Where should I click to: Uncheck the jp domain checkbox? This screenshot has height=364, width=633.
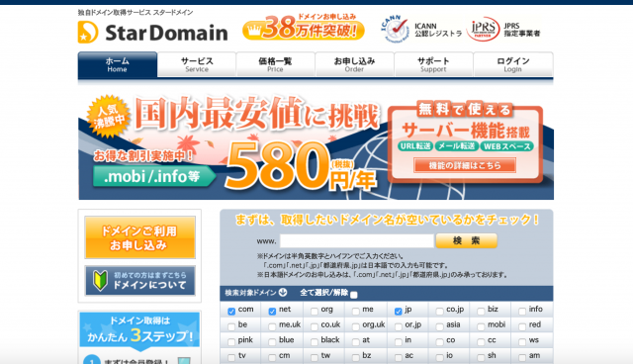click(398, 312)
